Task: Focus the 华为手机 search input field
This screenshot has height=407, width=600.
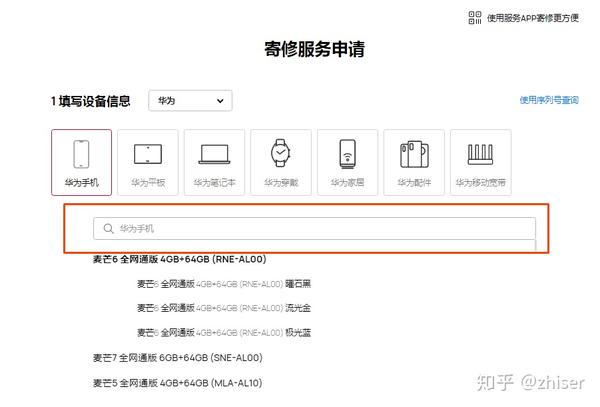Action: coord(314,228)
